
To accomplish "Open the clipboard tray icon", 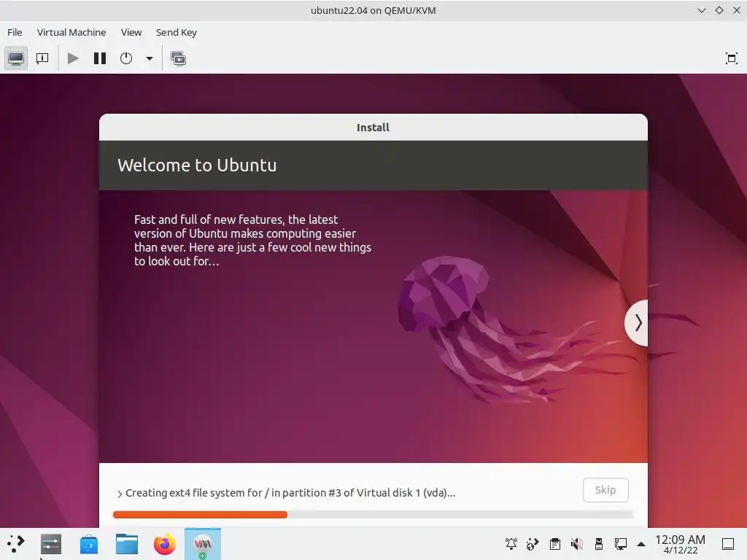I will click(x=555, y=543).
